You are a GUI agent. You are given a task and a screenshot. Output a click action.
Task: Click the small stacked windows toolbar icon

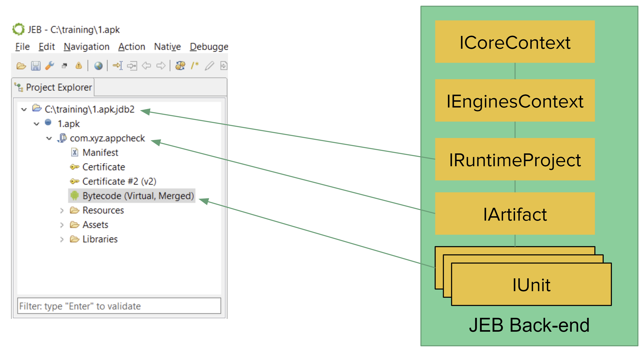pyautogui.click(x=64, y=66)
